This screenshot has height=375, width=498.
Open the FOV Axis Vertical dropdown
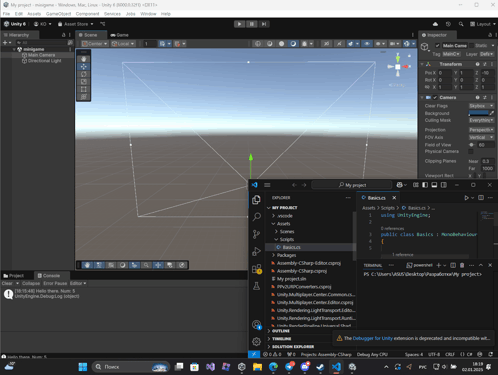click(x=481, y=137)
